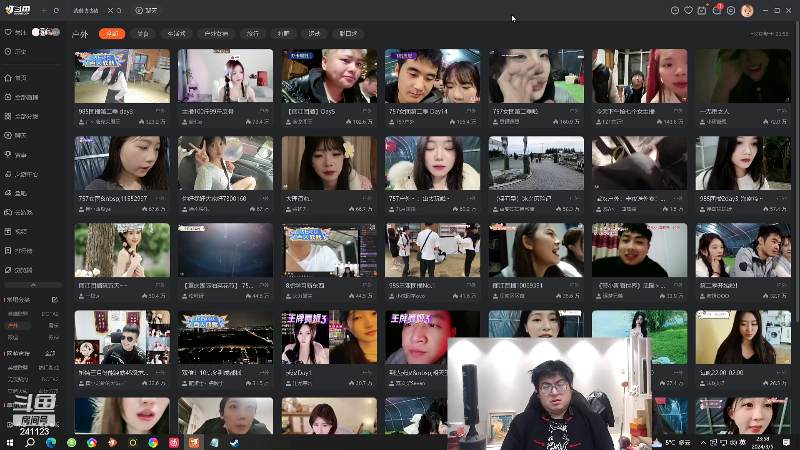Open favorites heart icon in top bar
This screenshot has width=800, height=450.
(x=688, y=10)
